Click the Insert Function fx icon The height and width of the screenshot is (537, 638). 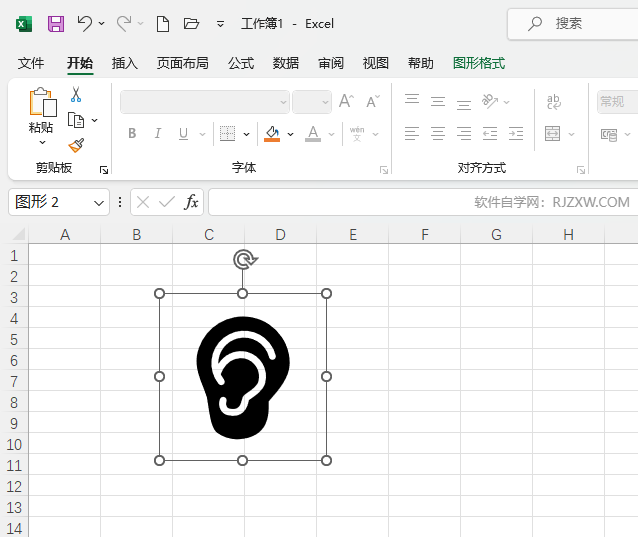pyautogui.click(x=191, y=202)
